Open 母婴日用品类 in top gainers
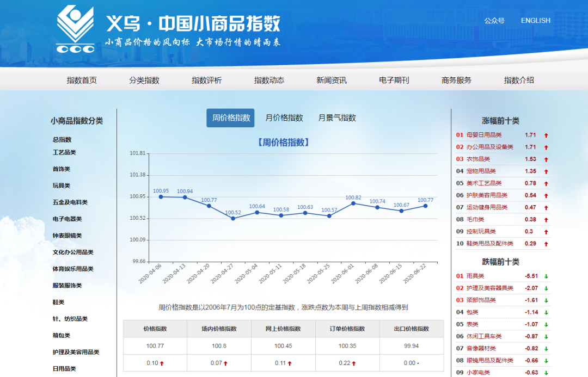The height and width of the screenshot is (377, 588). (x=484, y=135)
